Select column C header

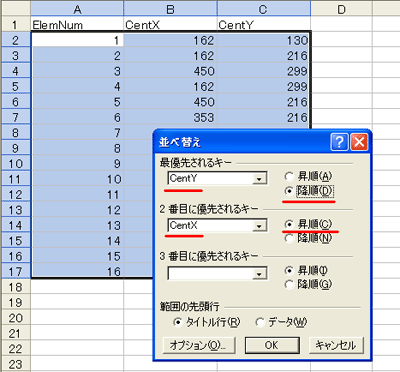pyautogui.click(x=264, y=9)
